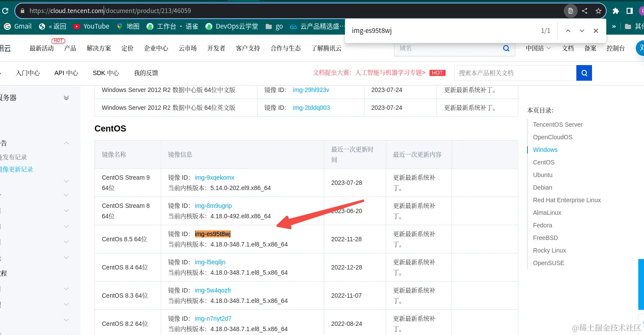Open the 工作台·语雀 bookmark
This screenshot has width=644, height=335.
(x=172, y=26)
